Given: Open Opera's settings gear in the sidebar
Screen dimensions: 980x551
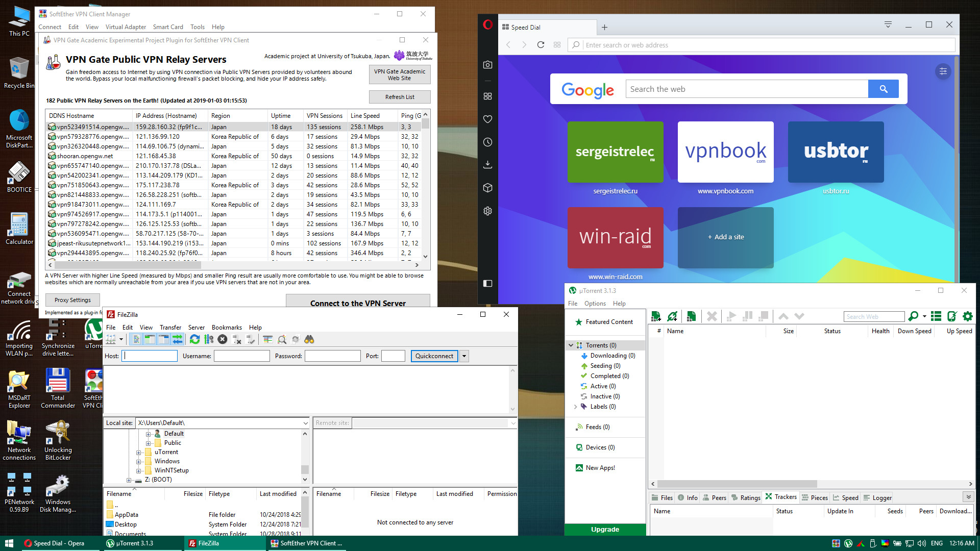Looking at the screenshot, I should click(x=487, y=211).
